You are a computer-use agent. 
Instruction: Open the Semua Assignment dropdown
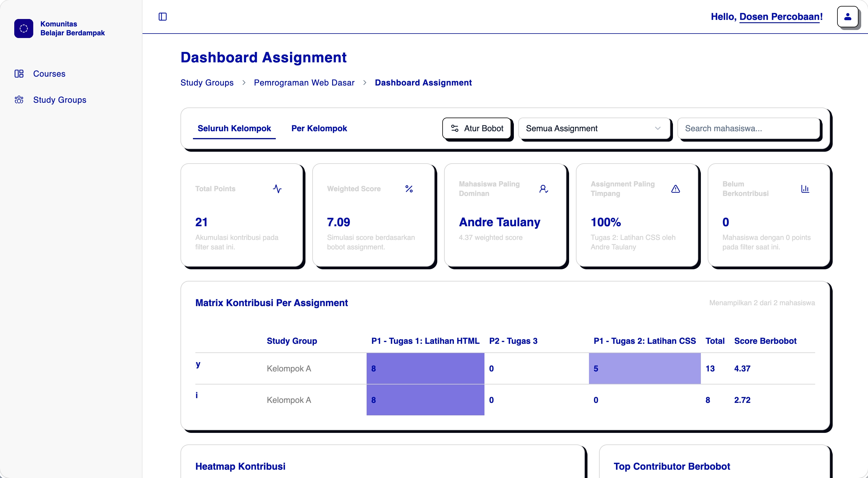tap(594, 129)
